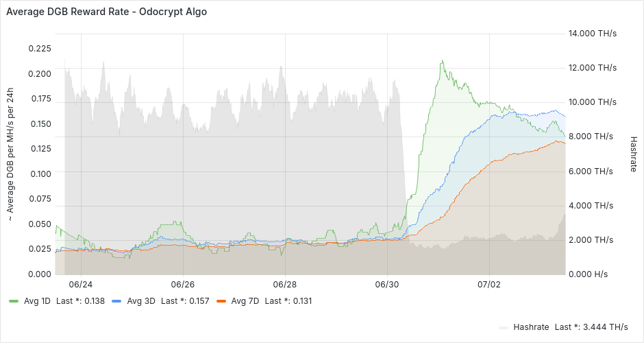Click the 0.100 left axis value
The width and height of the screenshot is (644, 343).
(40, 174)
